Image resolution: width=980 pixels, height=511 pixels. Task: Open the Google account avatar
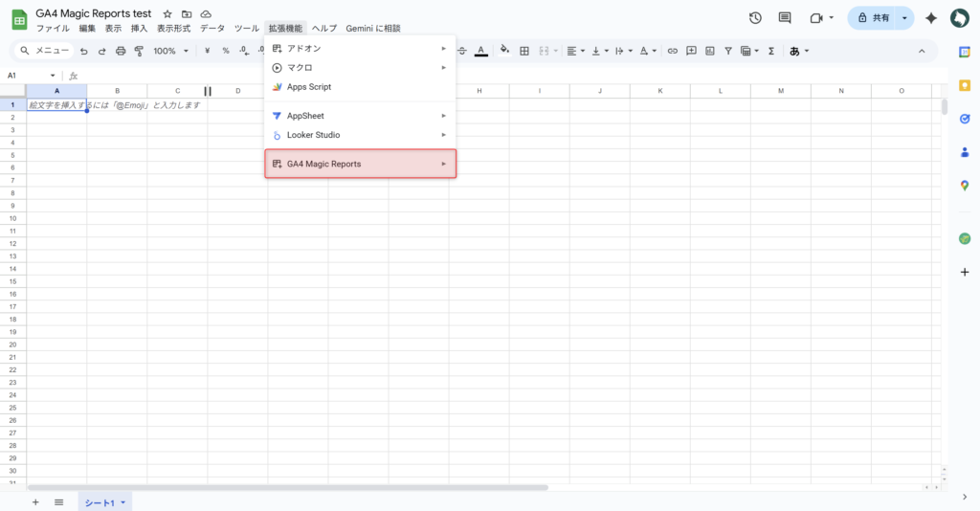click(959, 18)
